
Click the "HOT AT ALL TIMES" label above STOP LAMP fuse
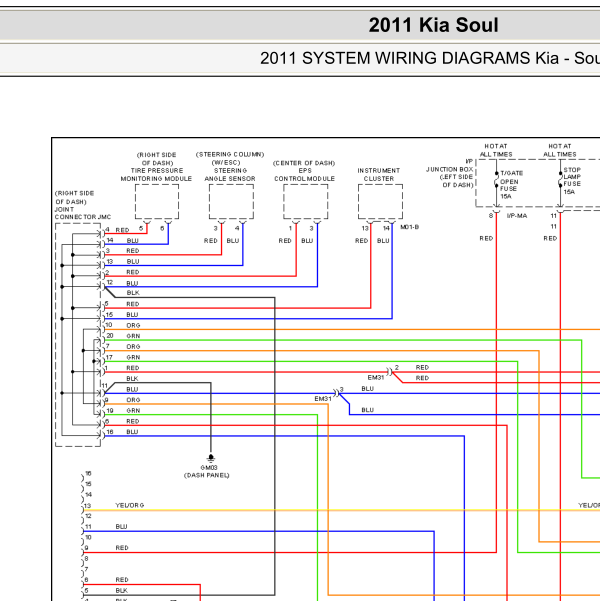tap(560, 150)
